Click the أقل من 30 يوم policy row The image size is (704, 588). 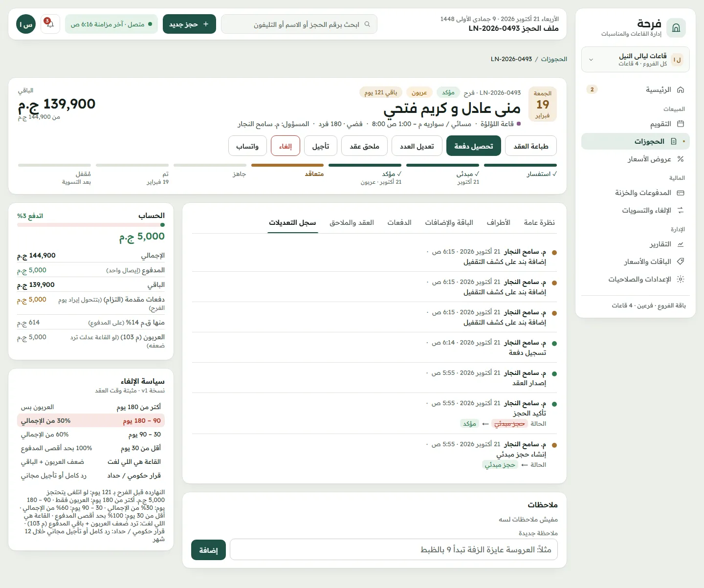point(91,448)
